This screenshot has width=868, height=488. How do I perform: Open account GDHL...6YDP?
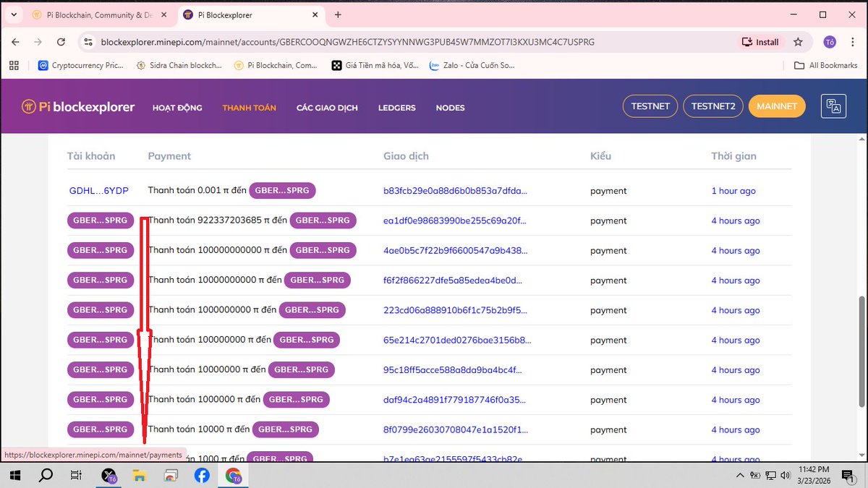(x=98, y=191)
